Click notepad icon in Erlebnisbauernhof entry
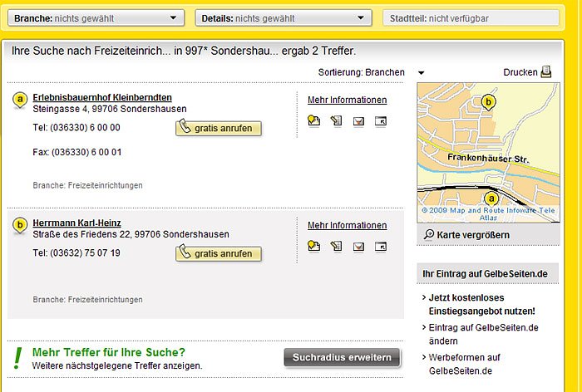The height and width of the screenshot is (392, 582). [x=336, y=120]
